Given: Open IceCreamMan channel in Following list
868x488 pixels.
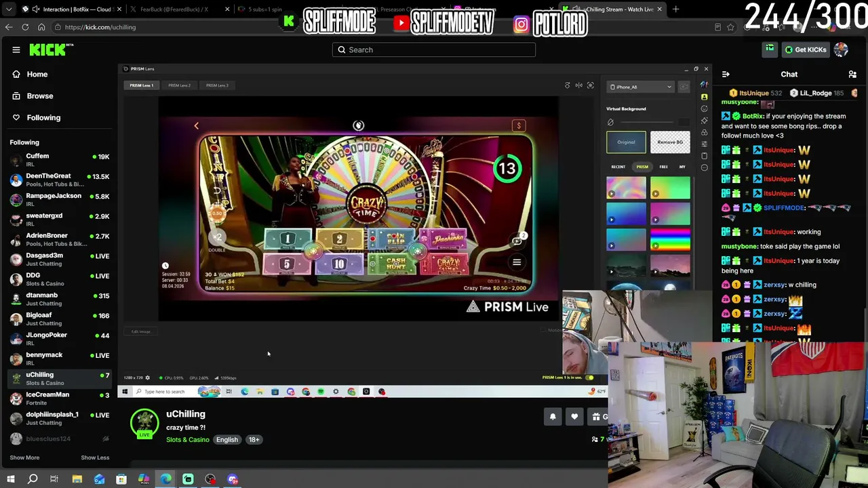Looking at the screenshot, I should (x=59, y=398).
